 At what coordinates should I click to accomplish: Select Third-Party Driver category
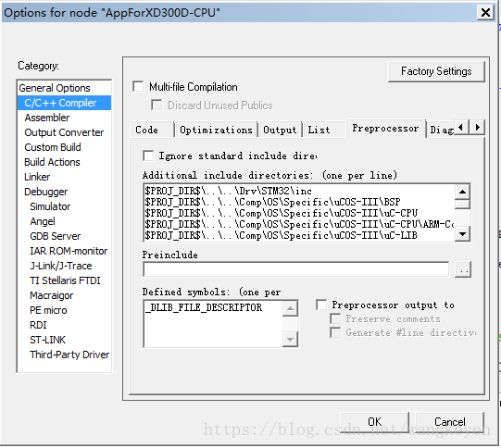[x=69, y=355]
